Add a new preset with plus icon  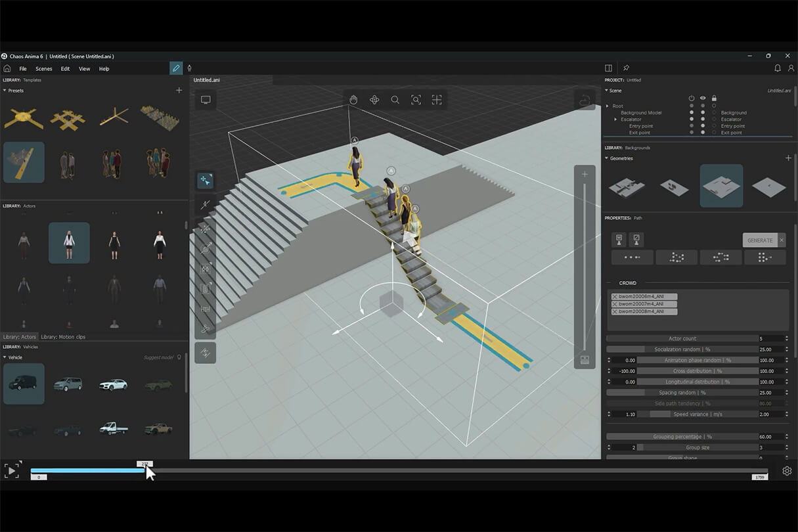[179, 91]
